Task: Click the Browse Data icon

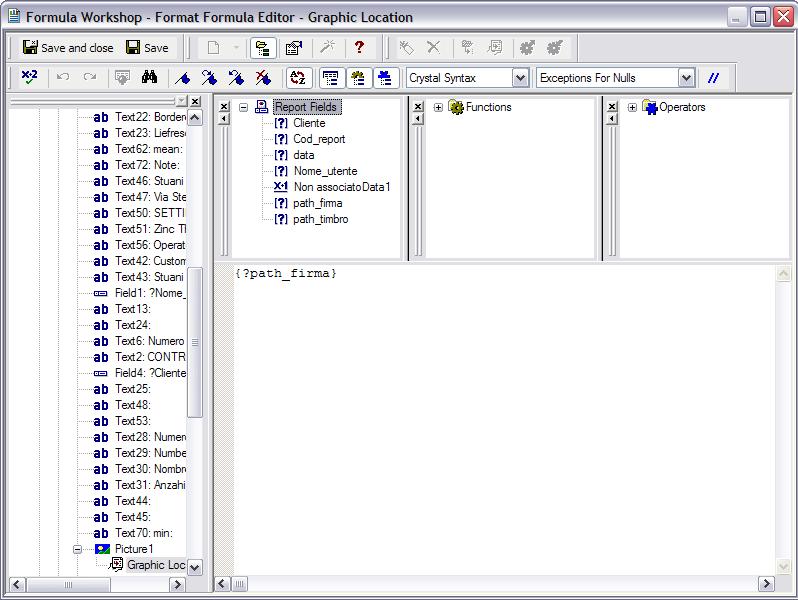Action: click(x=122, y=77)
